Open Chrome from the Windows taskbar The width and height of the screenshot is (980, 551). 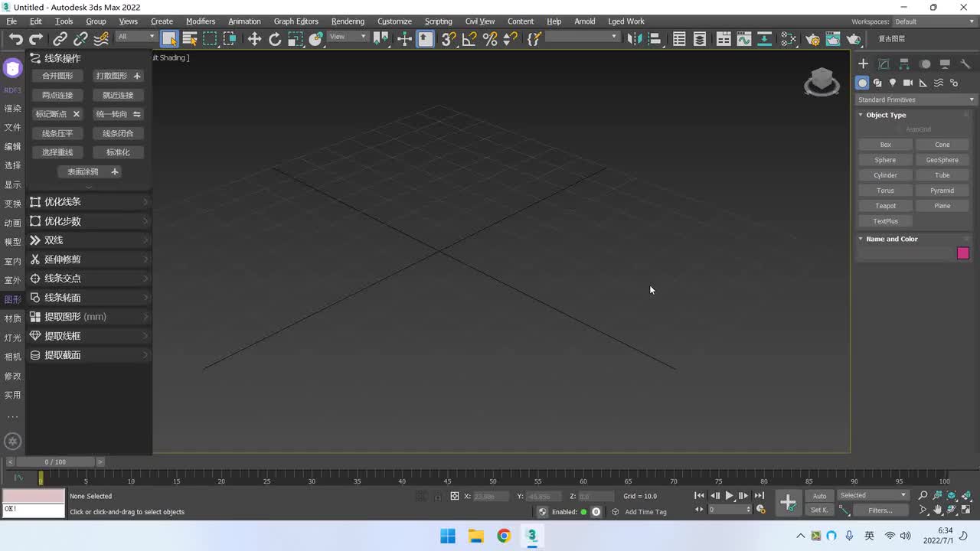pos(504,536)
